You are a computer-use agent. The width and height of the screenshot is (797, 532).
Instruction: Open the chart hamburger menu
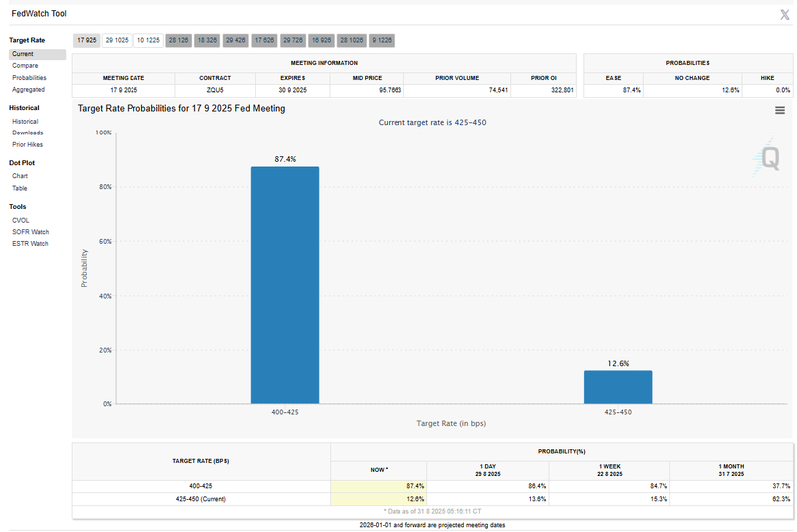(x=780, y=111)
